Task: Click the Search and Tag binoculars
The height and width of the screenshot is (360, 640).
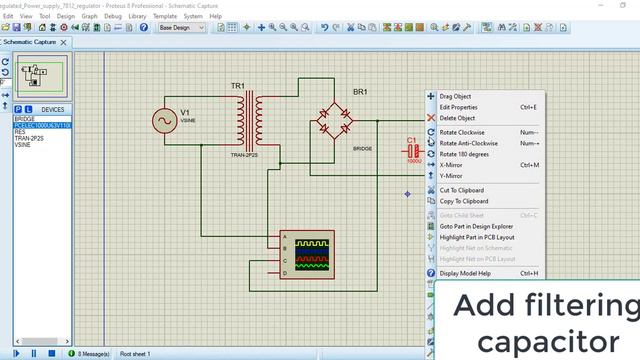Action: click(502, 27)
